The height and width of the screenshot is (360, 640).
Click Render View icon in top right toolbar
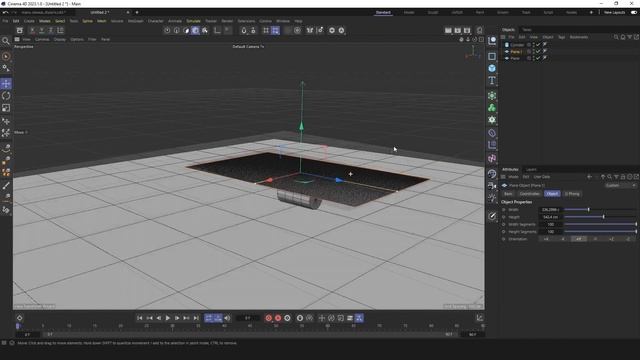click(448, 30)
